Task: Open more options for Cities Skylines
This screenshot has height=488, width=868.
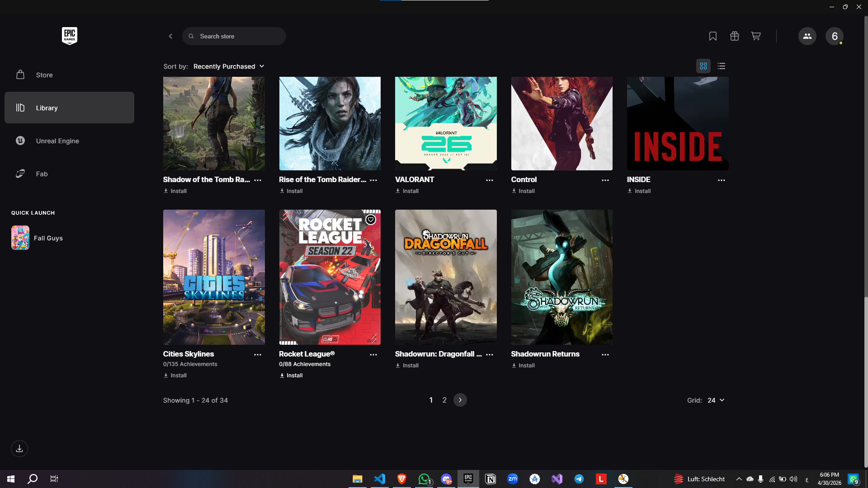Action: [x=258, y=355]
